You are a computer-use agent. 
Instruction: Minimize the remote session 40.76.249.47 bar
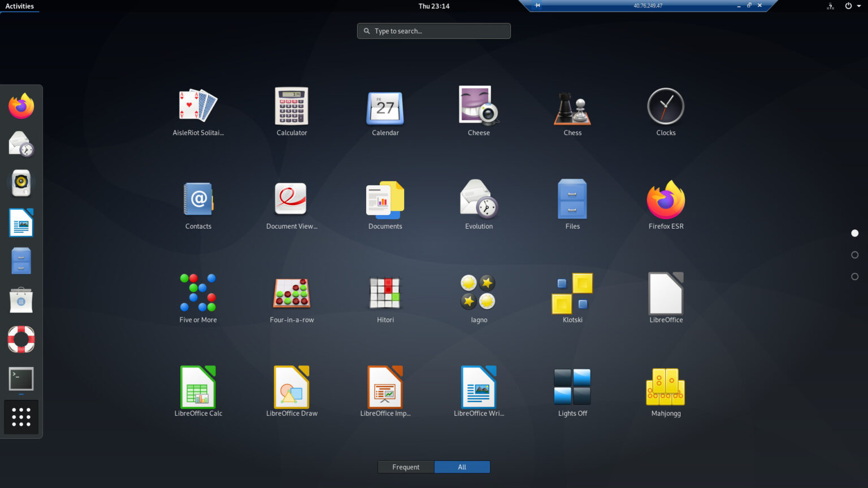tap(739, 6)
